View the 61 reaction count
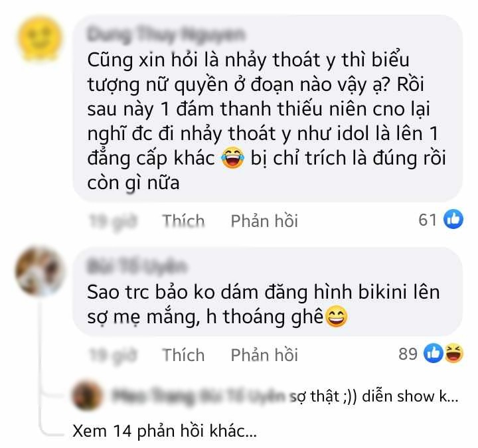478x448 pixels. point(428,220)
